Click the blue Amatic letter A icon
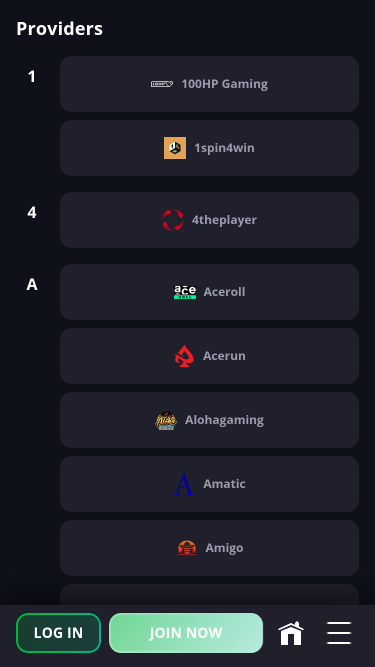The width and height of the screenshot is (375, 667). [184, 484]
